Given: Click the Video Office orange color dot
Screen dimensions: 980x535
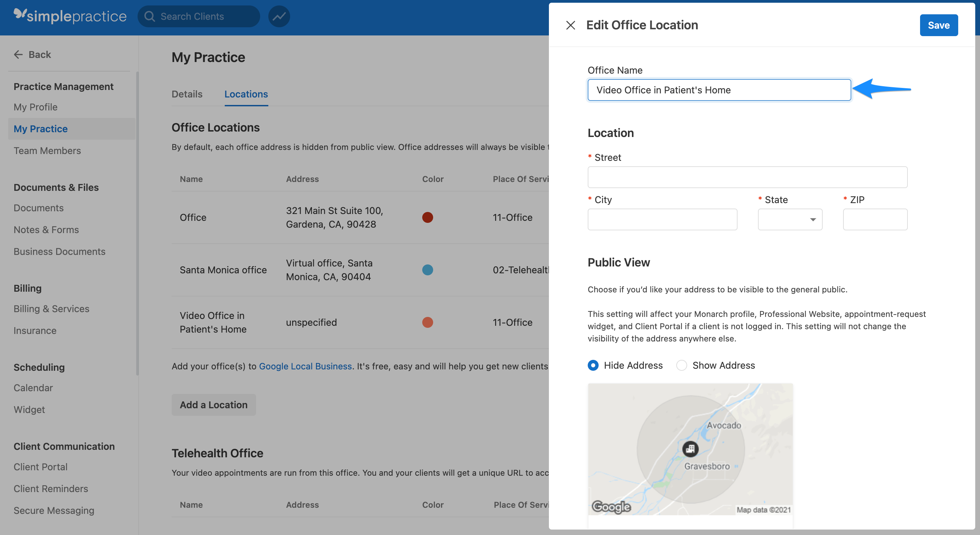Looking at the screenshot, I should coord(427,322).
